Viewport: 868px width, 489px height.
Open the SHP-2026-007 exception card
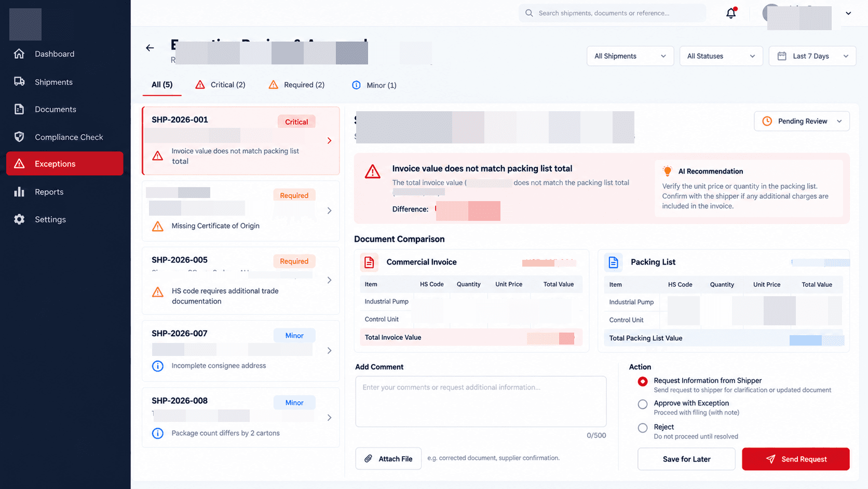pos(241,351)
